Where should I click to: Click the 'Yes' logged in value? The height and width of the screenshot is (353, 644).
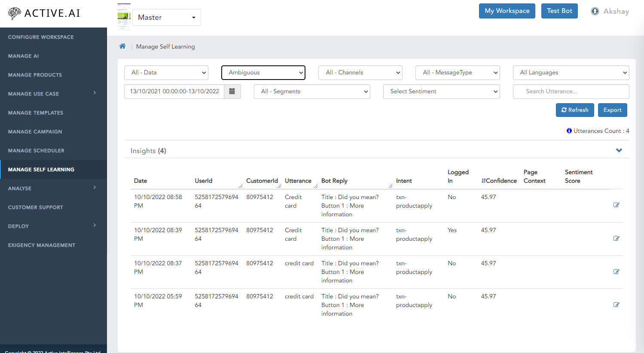(452, 230)
